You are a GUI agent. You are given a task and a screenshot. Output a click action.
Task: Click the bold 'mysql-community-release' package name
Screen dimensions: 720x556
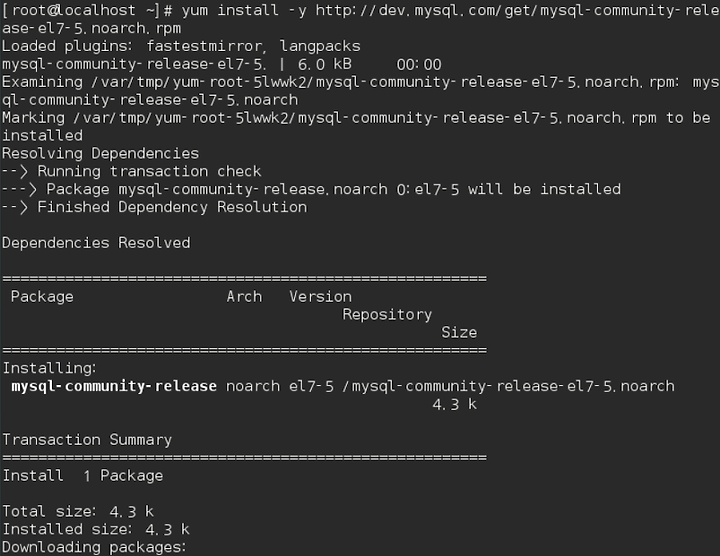coord(114,386)
